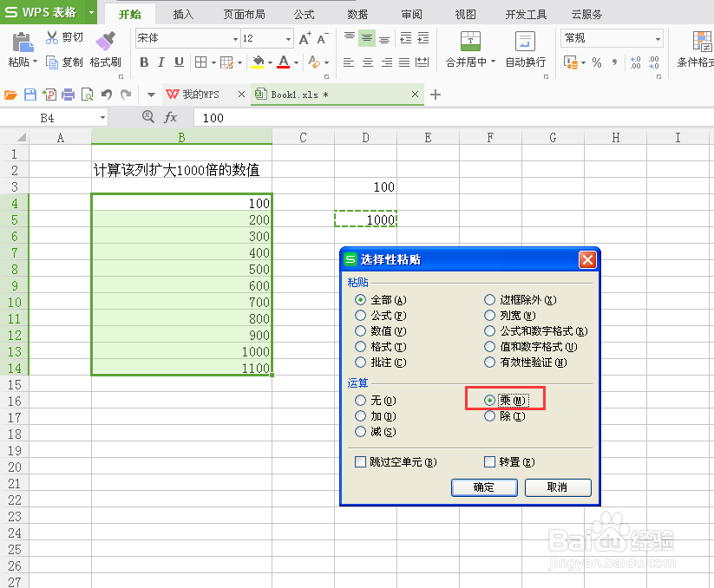Select the 数值 paste values radio button
This screenshot has height=588, width=714.
click(361, 330)
